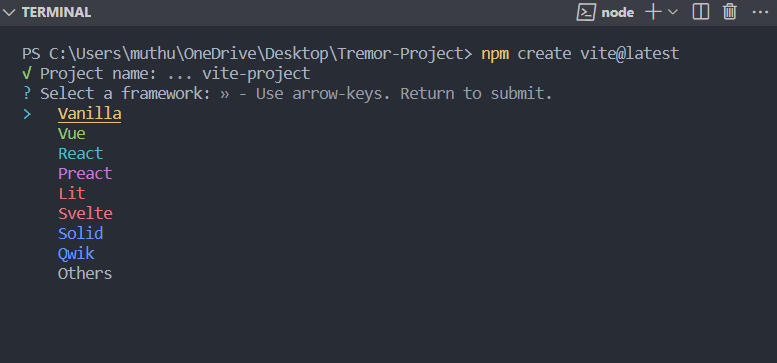Select the node terminal label
This screenshot has height=363, width=777.
(x=617, y=12)
